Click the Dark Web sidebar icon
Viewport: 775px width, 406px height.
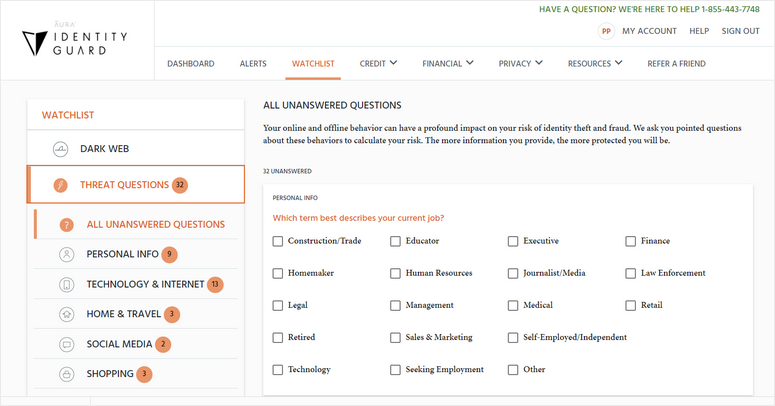click(60, 149)
